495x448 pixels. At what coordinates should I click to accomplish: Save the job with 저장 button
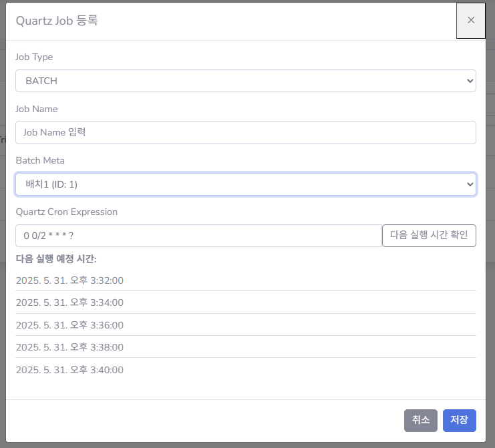coord(460,420)
